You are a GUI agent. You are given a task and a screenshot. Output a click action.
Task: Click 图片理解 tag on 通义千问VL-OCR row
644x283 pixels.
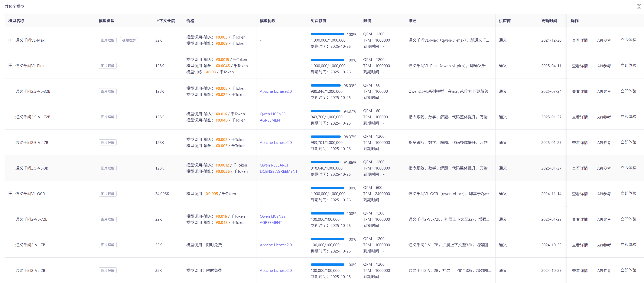108,194
